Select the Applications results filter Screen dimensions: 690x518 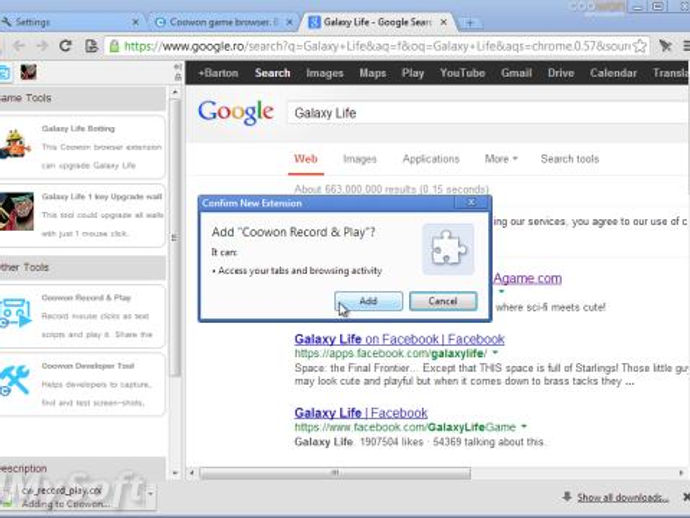(431, 159)
